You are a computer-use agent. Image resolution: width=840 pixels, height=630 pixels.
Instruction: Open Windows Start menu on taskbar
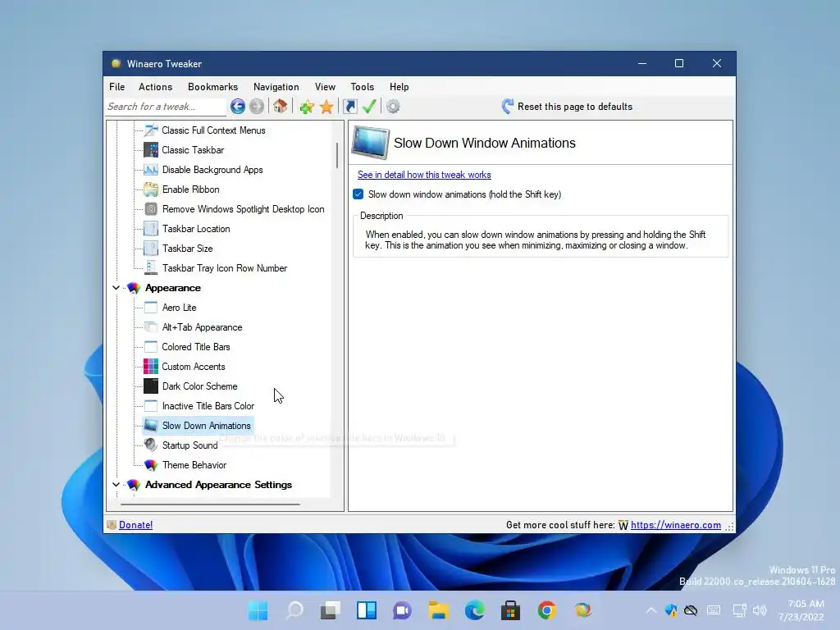[258, 610]
